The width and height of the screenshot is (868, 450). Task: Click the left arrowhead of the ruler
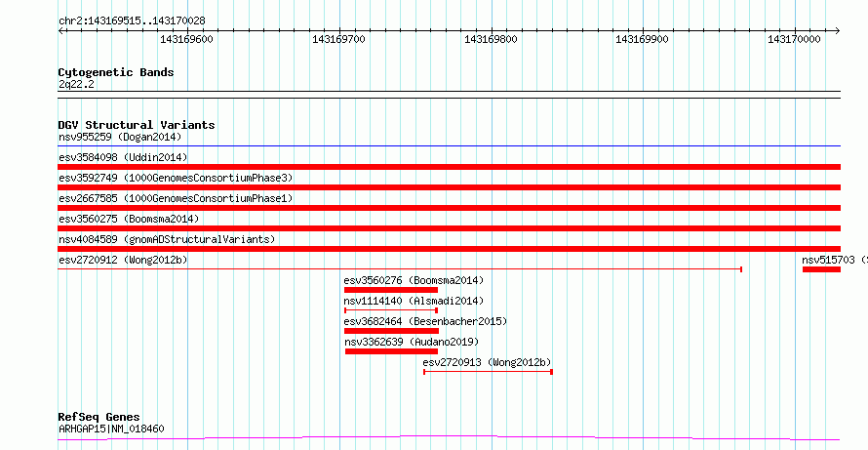coord(61,31)
